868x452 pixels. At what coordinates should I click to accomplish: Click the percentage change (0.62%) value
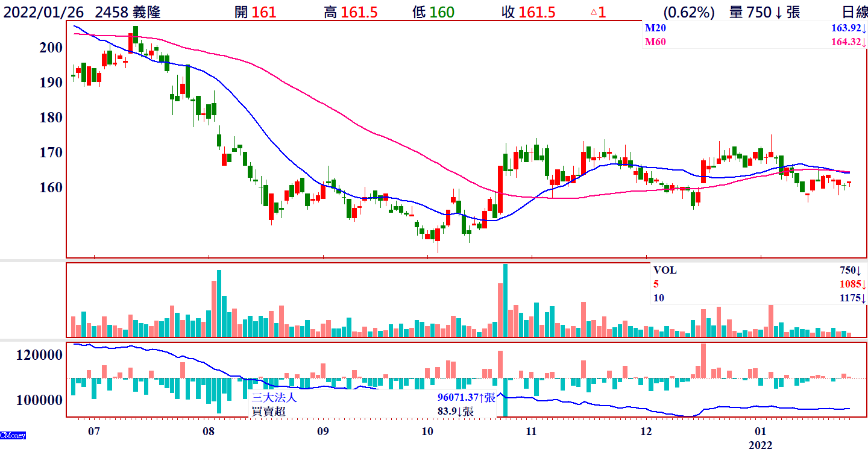[689, 12]
